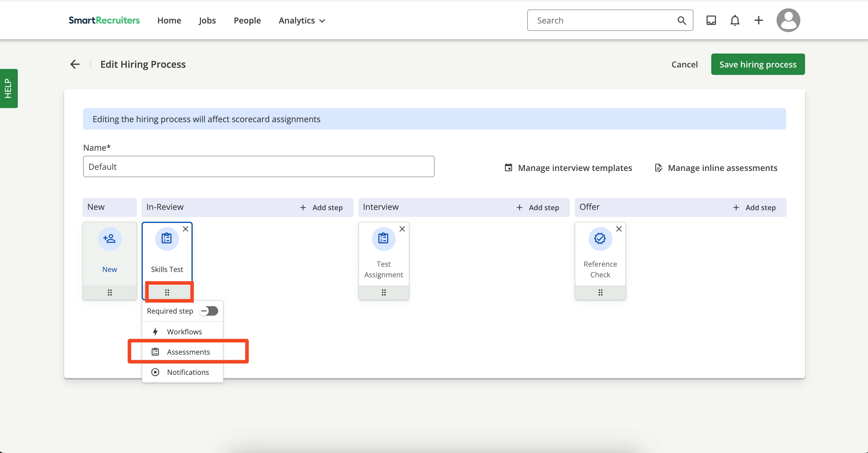The height and width of the screenshot is (453, 868).
Task: Click Save hiring process button
Action: [x=758, y=64]
